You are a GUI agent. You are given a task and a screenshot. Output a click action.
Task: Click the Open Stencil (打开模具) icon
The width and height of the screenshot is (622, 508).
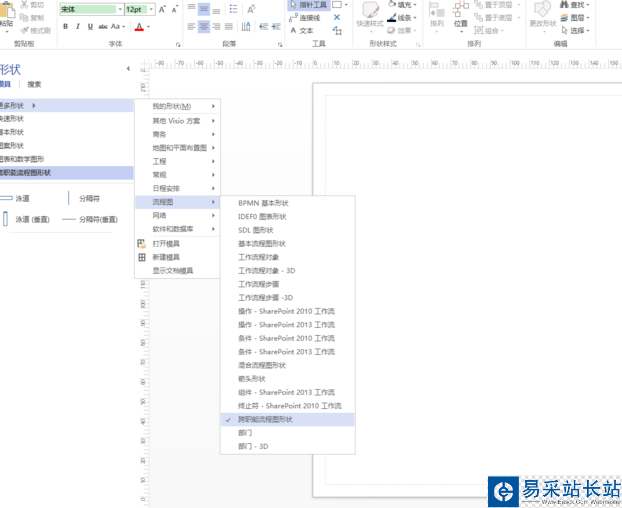(142, 243)
